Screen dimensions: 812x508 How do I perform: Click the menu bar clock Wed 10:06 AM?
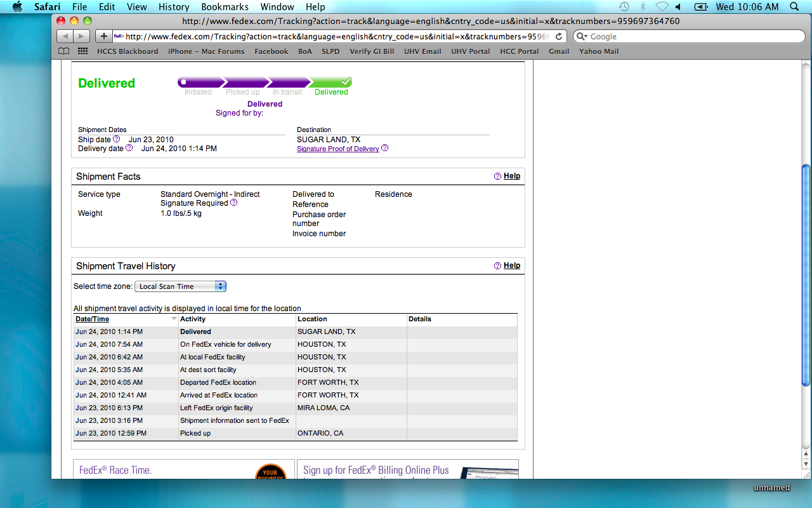click(x=747, y=7)
